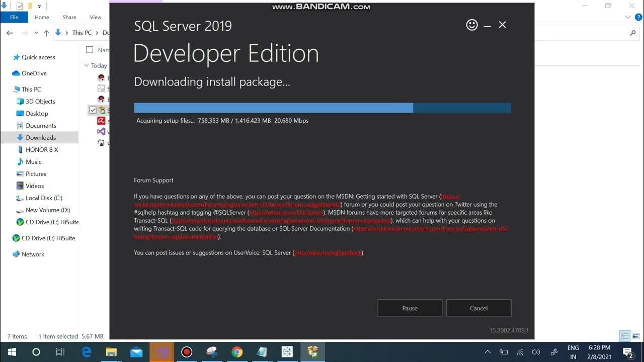
Task: Click the SQL installer taskbar icon
Action: pos(312,352)
